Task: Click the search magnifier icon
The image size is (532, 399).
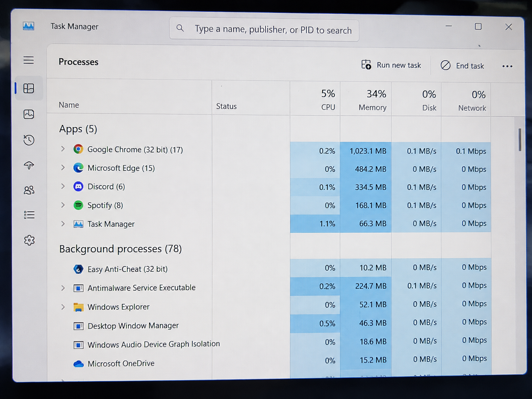Action: pyautogui.click(x=180, y=28)
